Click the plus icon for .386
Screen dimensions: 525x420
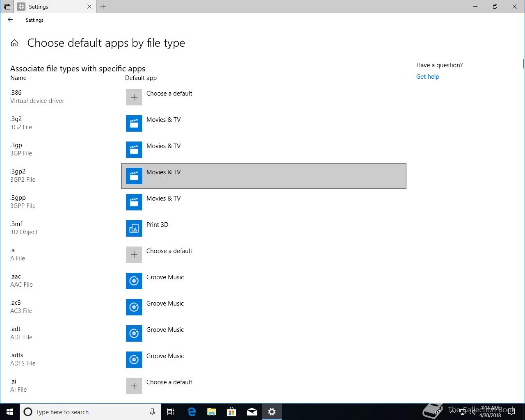click(x=134, y=97)
